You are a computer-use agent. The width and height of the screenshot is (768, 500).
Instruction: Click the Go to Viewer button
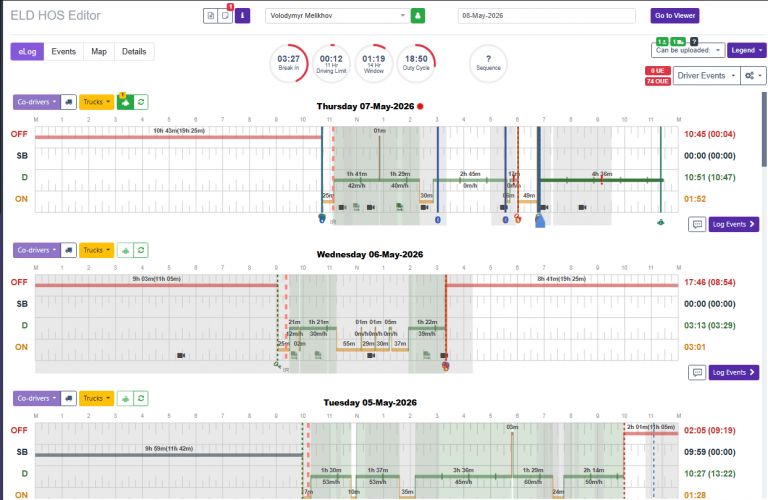point(674,16)
